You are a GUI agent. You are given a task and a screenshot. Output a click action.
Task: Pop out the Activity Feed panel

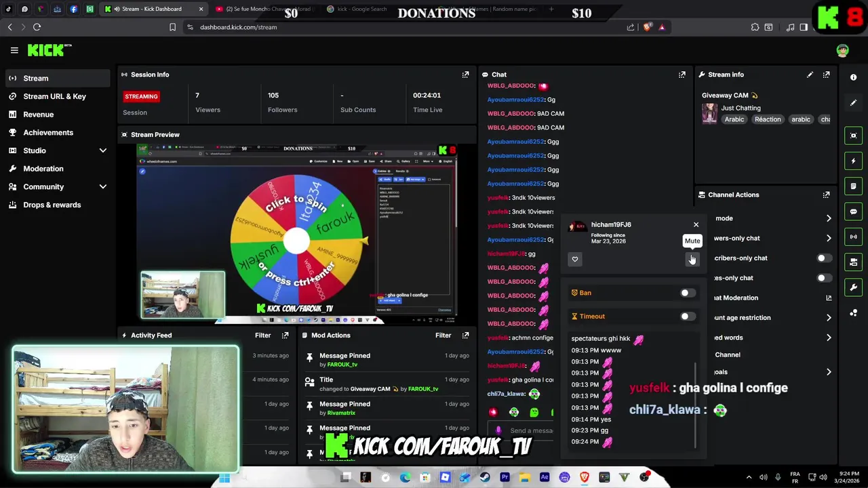[285, 335]
